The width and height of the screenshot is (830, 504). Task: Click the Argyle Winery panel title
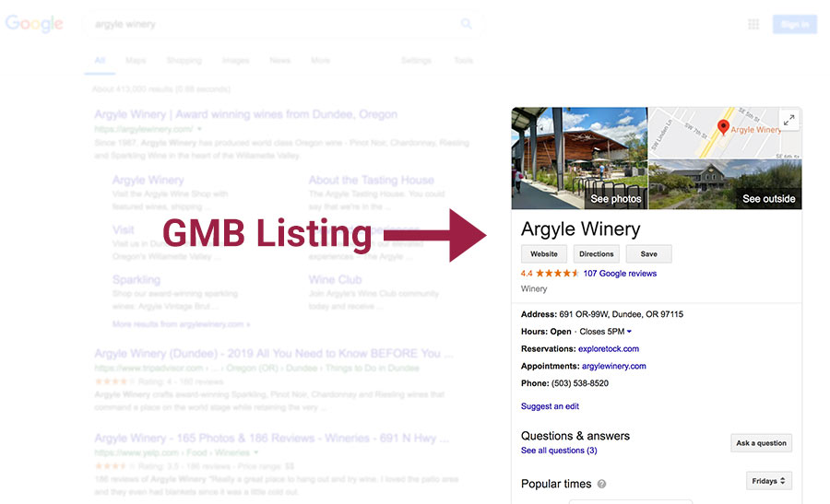click(581, 229)
